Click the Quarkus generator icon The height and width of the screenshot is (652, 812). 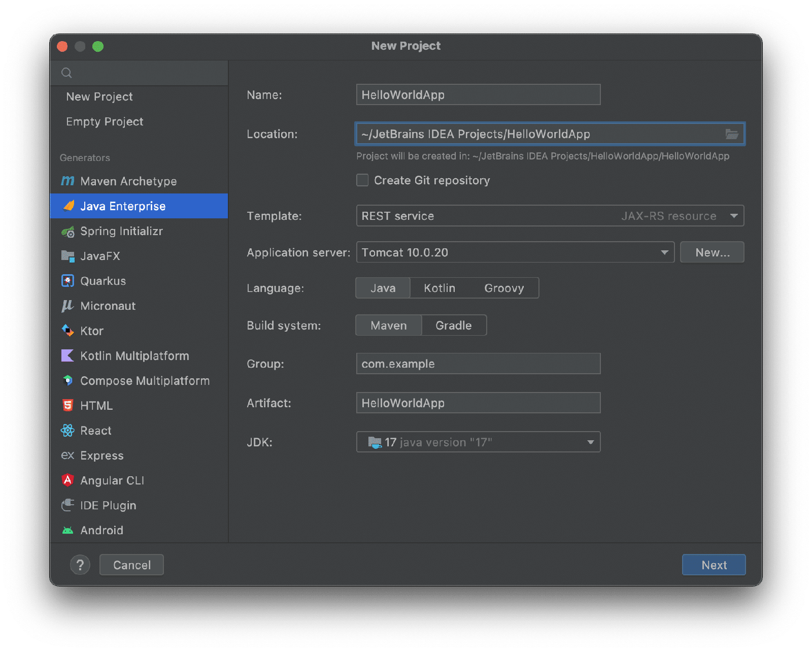(67, 281)
